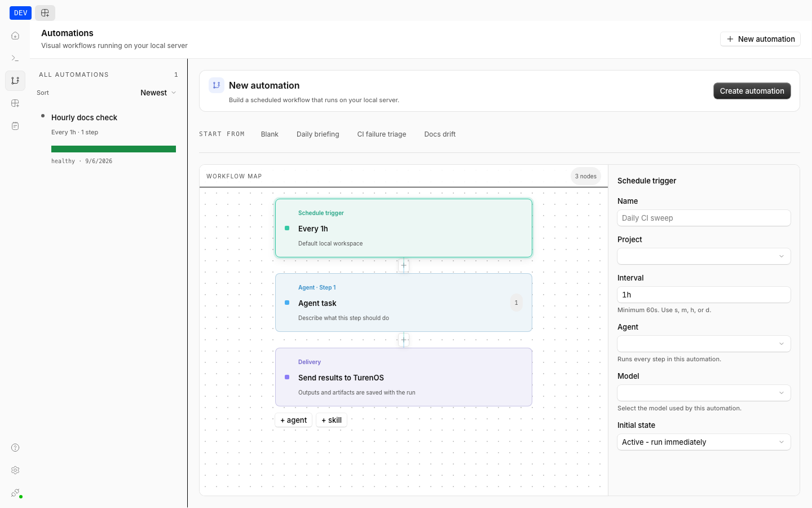Click the blue square on Agent task node
Viewport: 812px width, 508px height.
(287, 303)
